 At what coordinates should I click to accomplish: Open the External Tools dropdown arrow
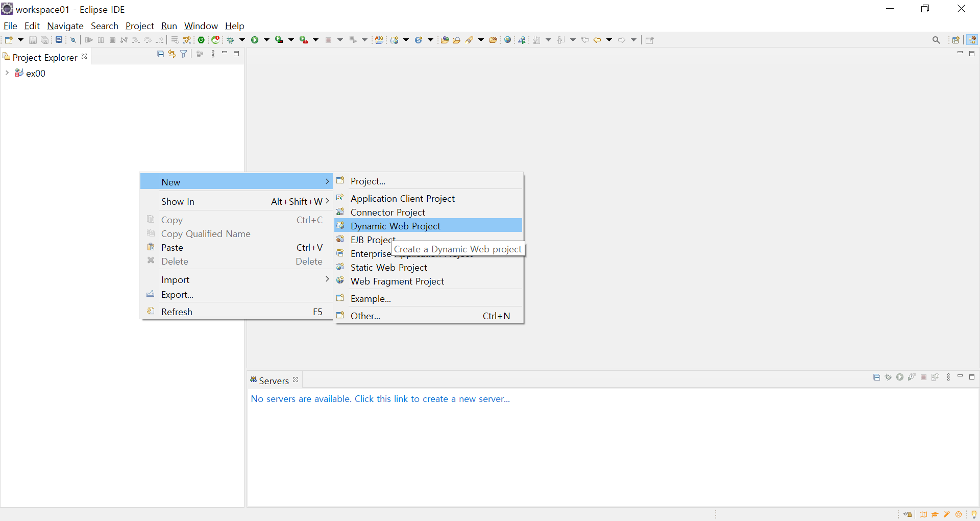(x=315, y=40)
